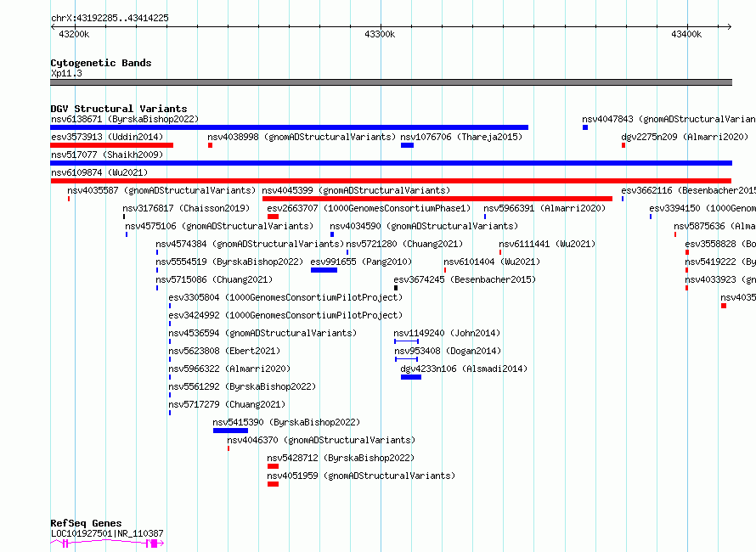Select the blue esv991655 variant bar
756x552 pixels.
[x=324, y=270]
